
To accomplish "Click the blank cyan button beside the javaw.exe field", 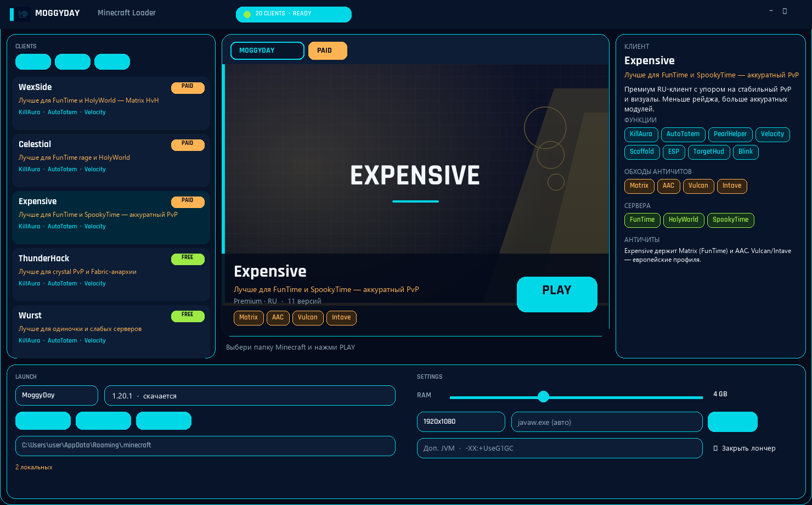I will pos(732,422).
